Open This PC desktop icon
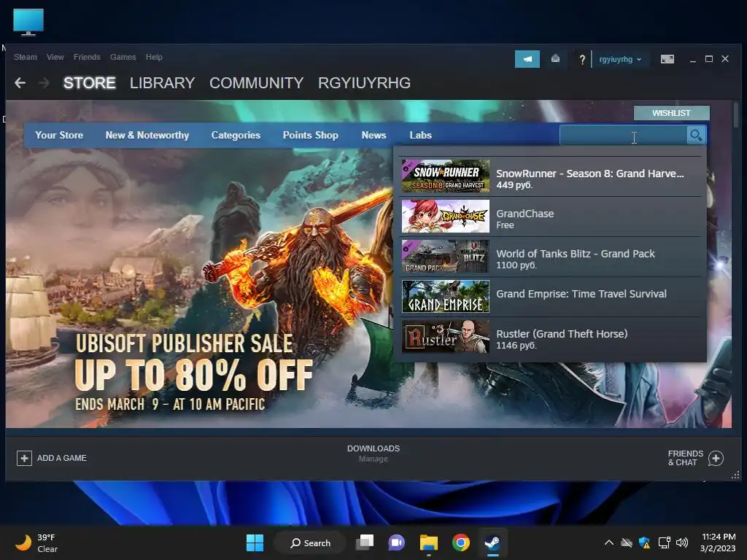Screen dimensions: 747x560 coord(28,22)
